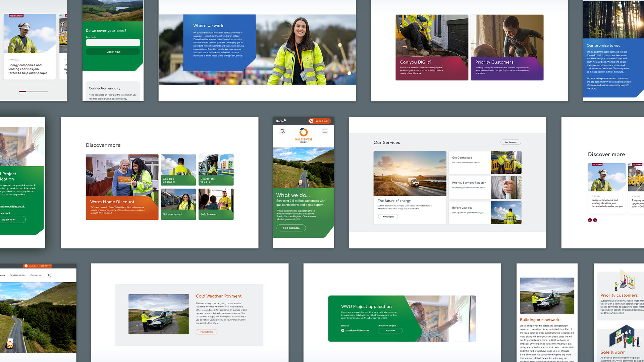Click the previous carousel arrow under Discover more
644x362 pixels.
pos(590,220)
